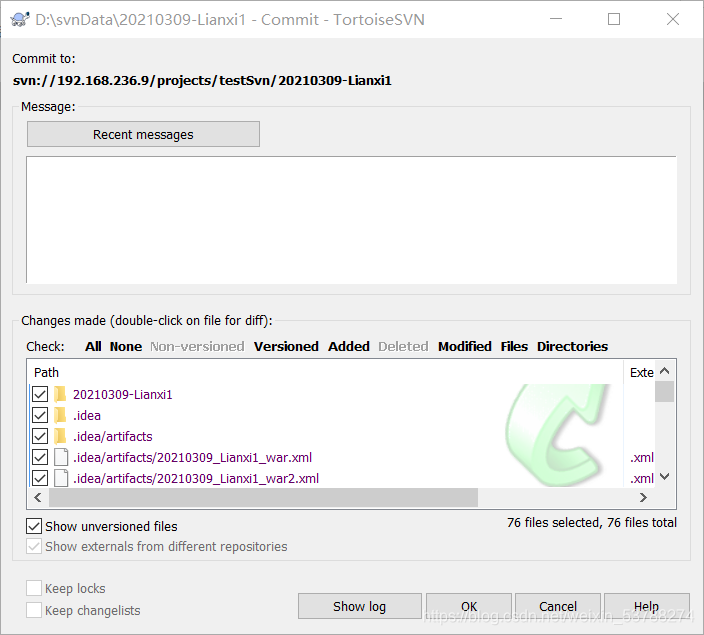The image size is (704, 635).
Task: Click the 76 files selected status text
Action: pyautogui.click(x=592, y=522)
